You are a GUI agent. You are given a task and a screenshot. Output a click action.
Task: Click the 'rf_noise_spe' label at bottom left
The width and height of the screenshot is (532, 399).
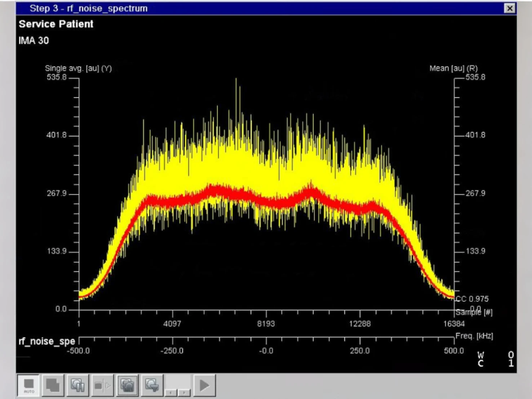coord(47,341)
